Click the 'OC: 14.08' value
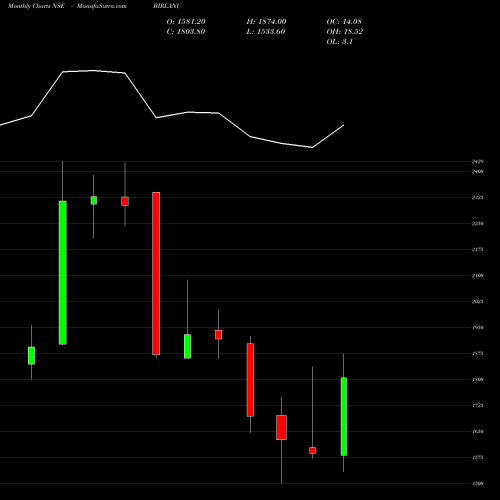Screen dimensions: 500x500 pos(344,22)
